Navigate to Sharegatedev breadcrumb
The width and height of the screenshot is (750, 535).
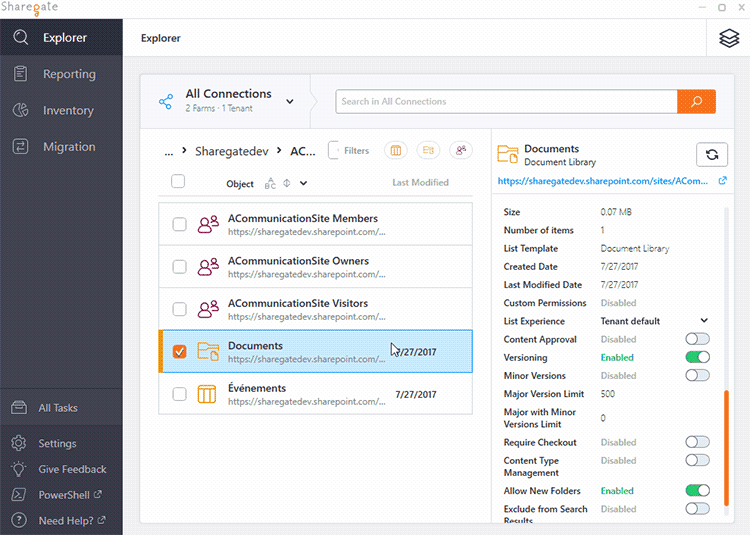click(x=232, y=152)
